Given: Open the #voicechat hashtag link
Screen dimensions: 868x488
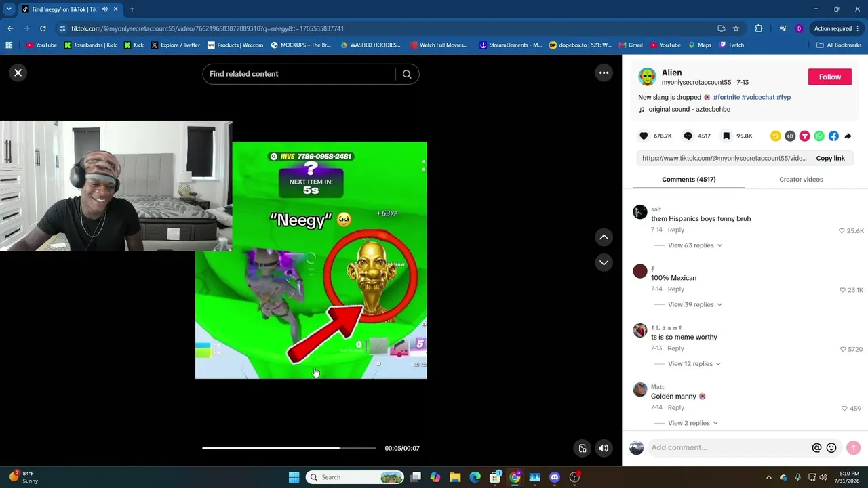Looking at the screenshot, I should [758, 98].
